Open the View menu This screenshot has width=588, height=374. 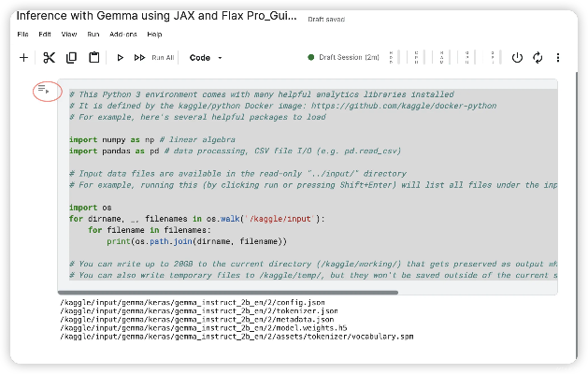69,34
